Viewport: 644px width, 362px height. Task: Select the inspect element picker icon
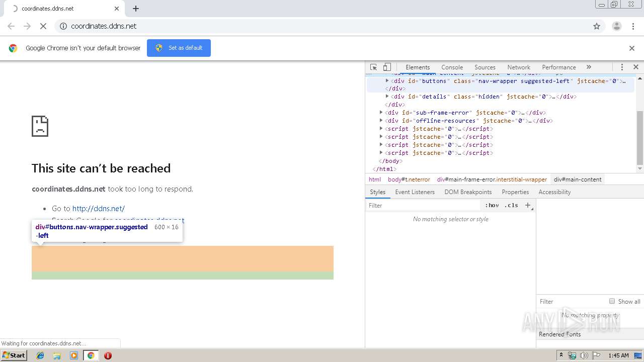point(373,67)
